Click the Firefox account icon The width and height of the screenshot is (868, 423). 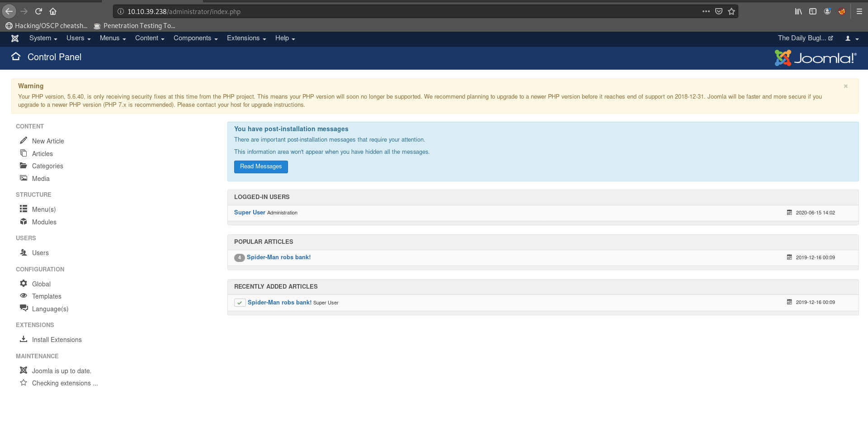(827, 11)
